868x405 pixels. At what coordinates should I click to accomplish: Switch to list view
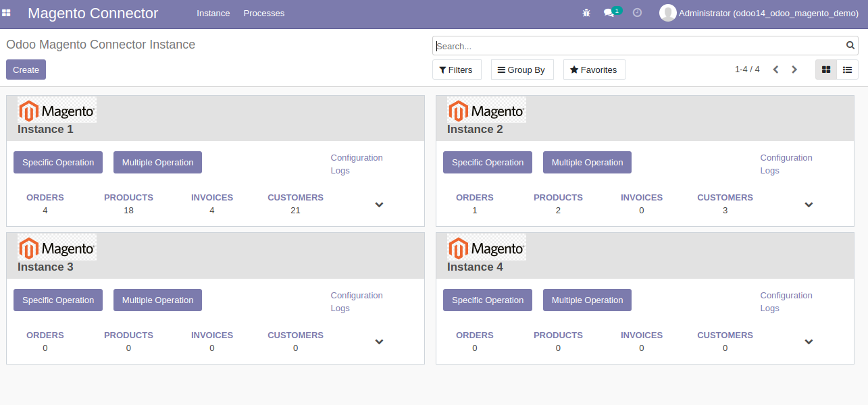coord(847,70)
